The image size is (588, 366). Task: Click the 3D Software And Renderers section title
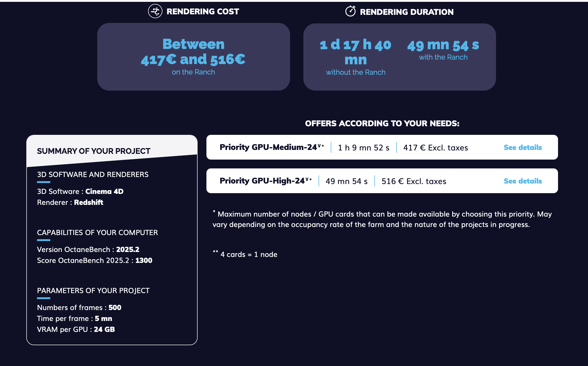[93, 174]
